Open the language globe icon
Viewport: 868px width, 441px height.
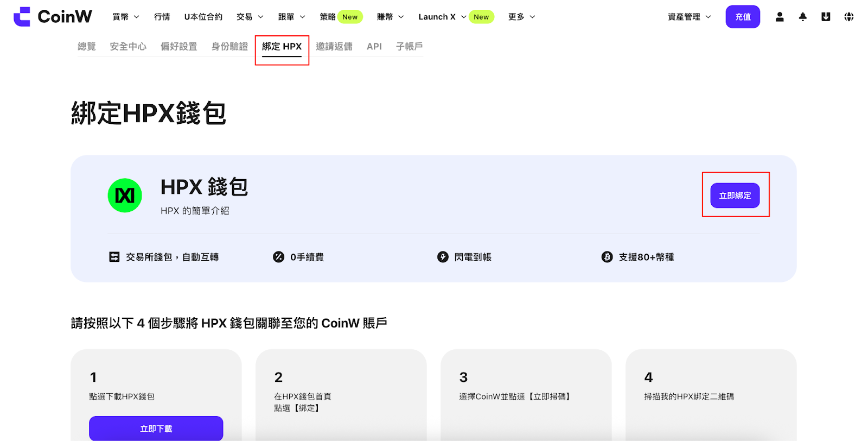[849, 17]
